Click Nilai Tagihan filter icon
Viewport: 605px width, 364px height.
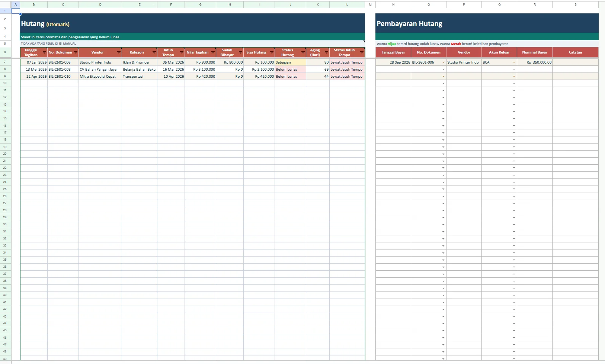coord(213,52)
